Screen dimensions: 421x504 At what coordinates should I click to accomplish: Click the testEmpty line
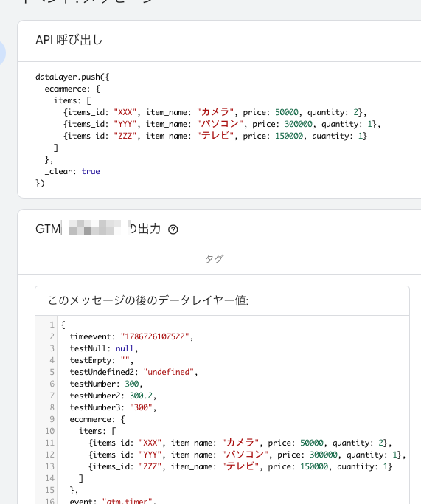102,360
